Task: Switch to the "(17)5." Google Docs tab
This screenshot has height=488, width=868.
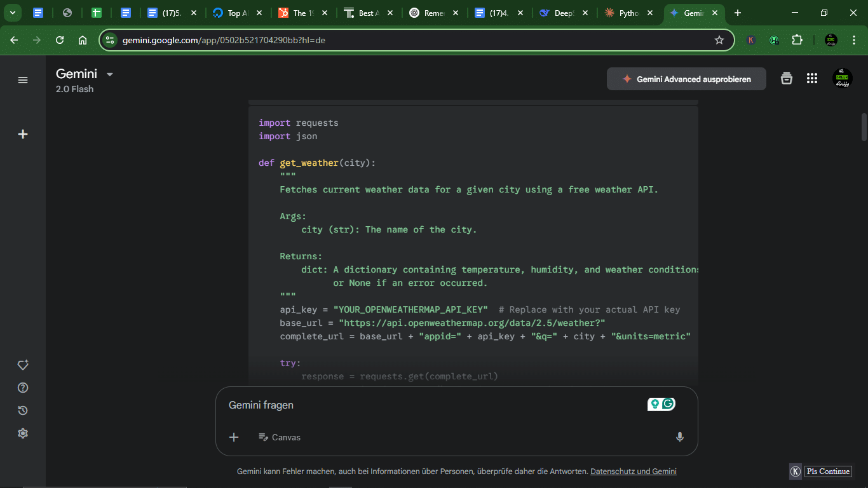Action: click(172, 13)
